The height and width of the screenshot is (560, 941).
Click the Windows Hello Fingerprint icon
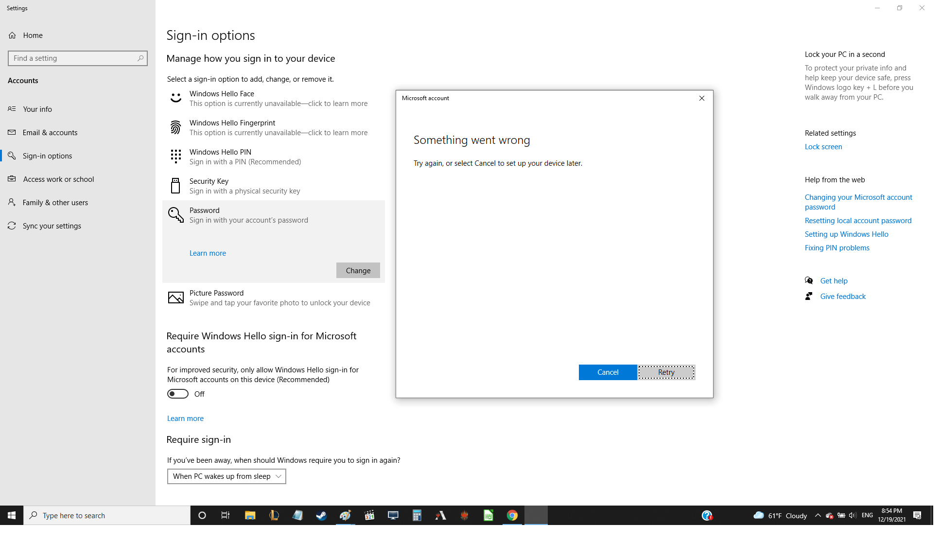175,127
